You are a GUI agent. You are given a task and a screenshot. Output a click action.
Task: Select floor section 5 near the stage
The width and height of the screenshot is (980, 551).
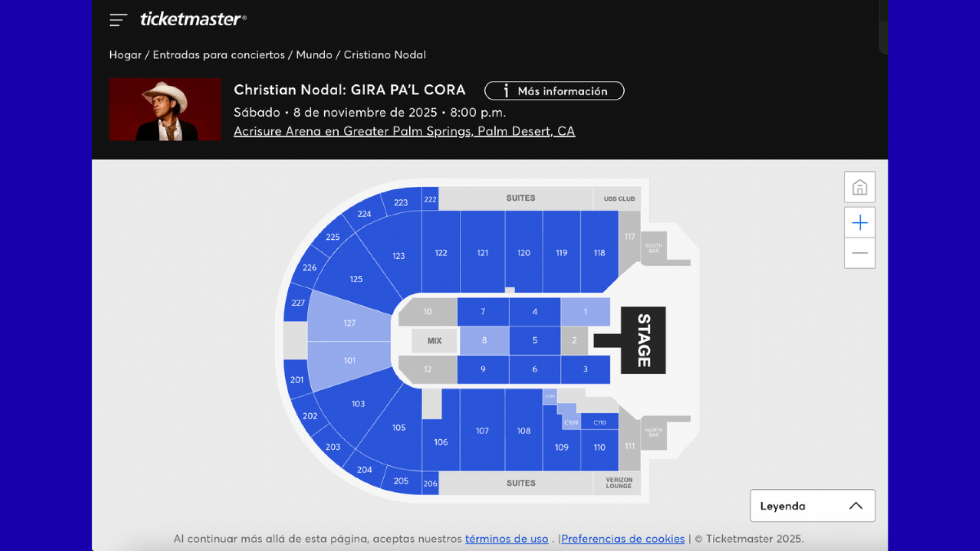(535, 340)
